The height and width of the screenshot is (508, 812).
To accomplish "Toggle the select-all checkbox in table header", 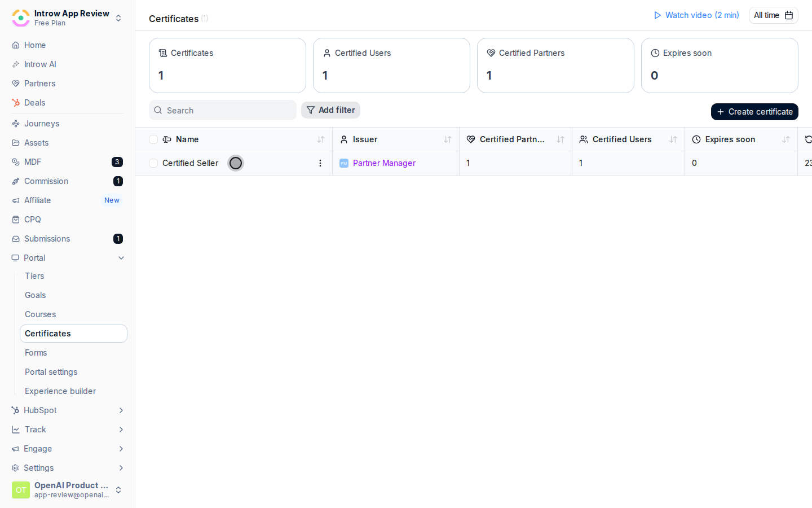I will pyautogui.click(x=153, y=139).
